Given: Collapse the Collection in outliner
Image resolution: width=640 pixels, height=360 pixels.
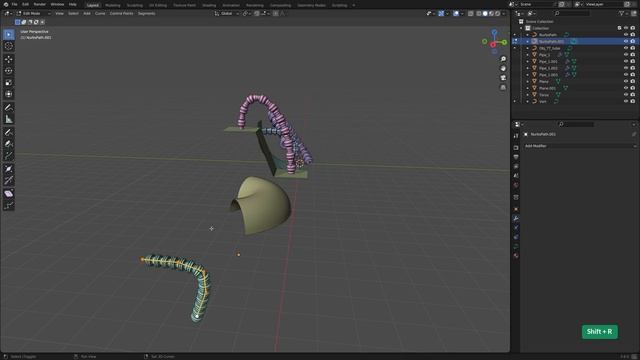Looking at the screenshot, I should (521, 28).
